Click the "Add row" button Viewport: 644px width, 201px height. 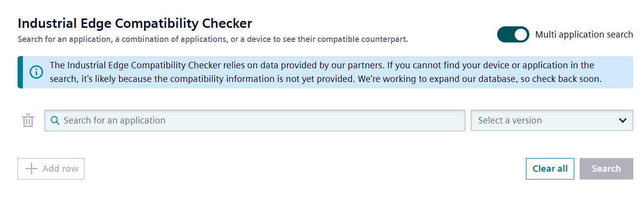click(51, 169)
